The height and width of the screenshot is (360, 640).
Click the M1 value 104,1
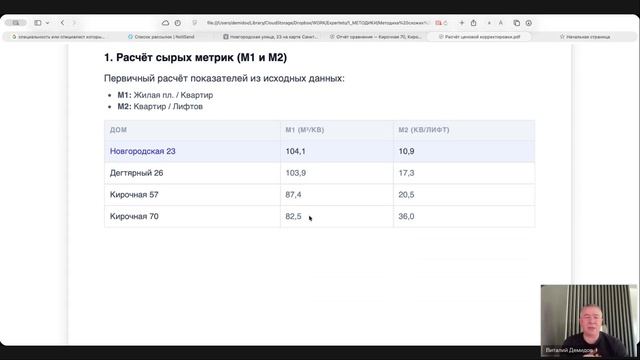click(x=296, y=151)
